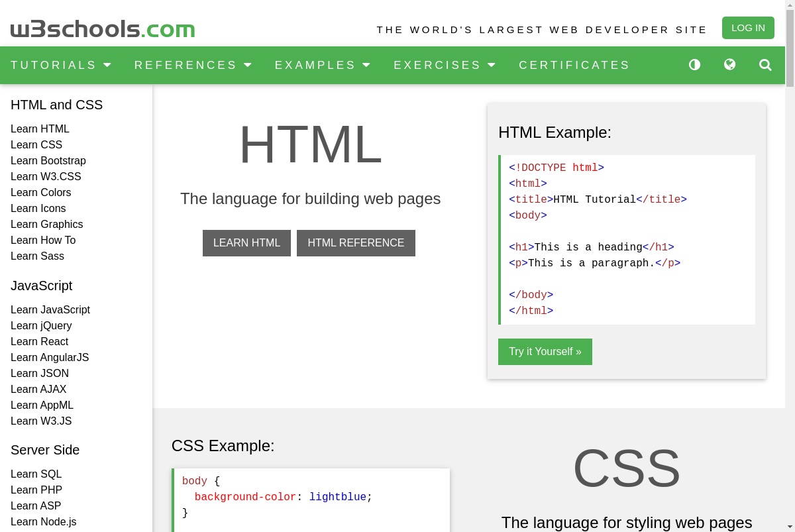Expand the Tutorials dropdown menu

click(x=61, y=65)
